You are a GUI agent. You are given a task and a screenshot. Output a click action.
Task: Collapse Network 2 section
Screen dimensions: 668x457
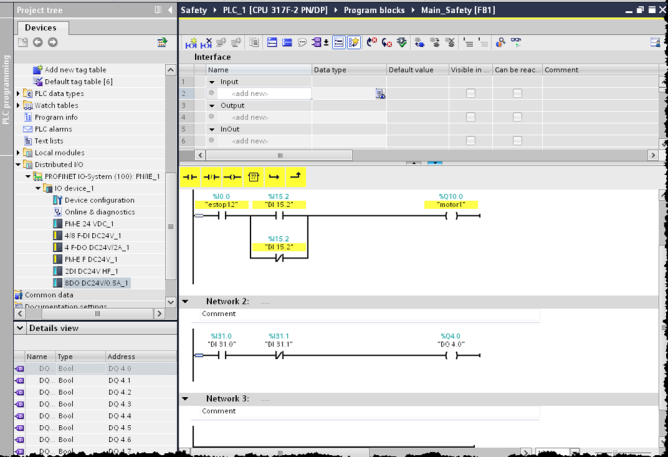[185, 302]
